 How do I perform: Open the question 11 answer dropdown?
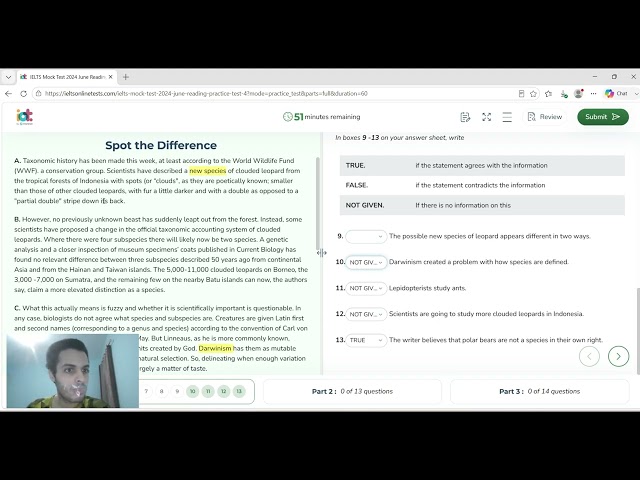click(366, 288)
